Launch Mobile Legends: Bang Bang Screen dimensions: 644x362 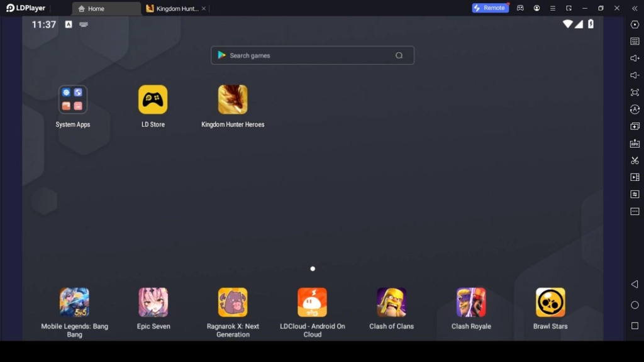click(x=74, y=302)
